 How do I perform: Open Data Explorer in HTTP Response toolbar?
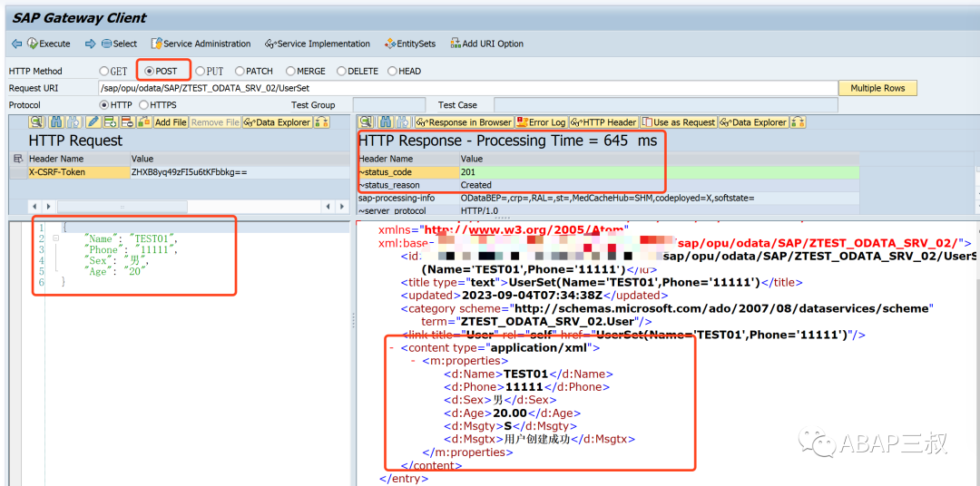(754, 122)
